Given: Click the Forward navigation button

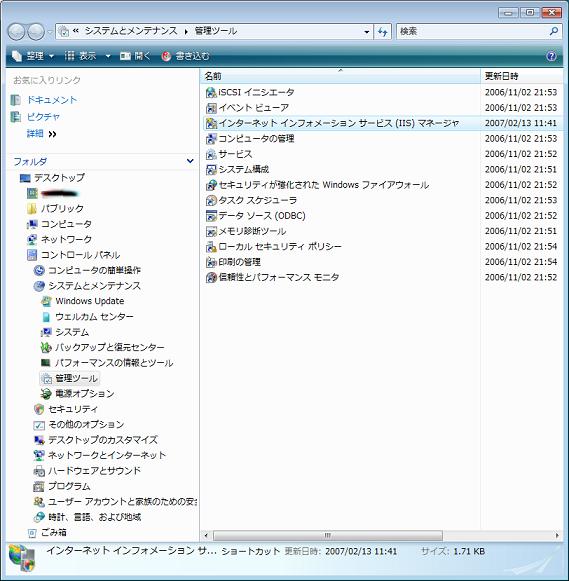Looking at the screenshot, I should pos(36,32).
